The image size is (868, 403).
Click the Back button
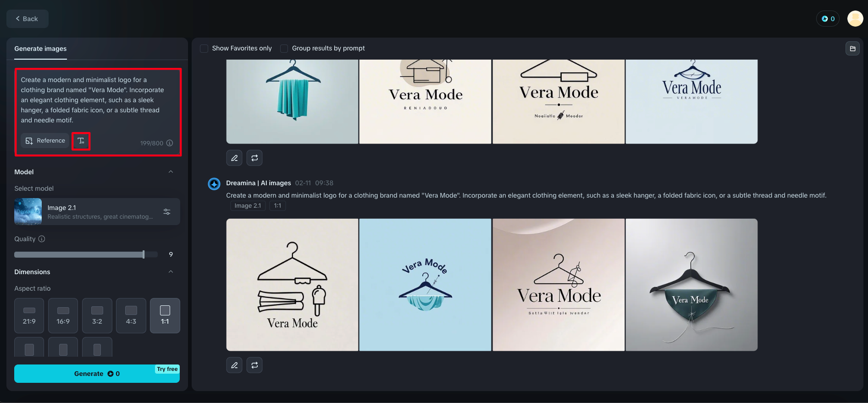(x=28, y=19)
